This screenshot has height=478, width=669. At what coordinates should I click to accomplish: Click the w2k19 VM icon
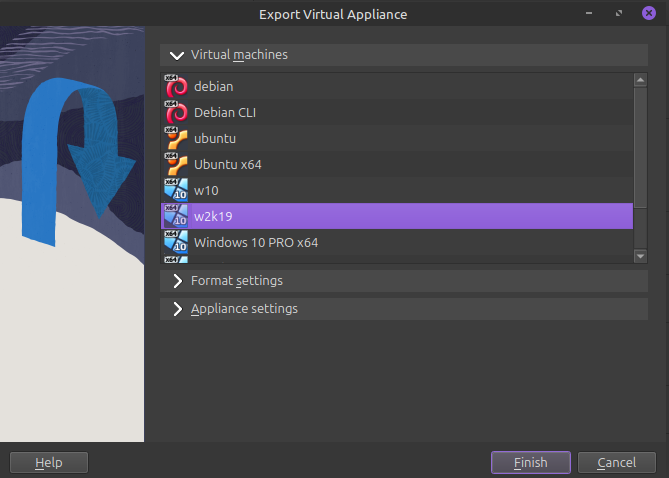176,216
